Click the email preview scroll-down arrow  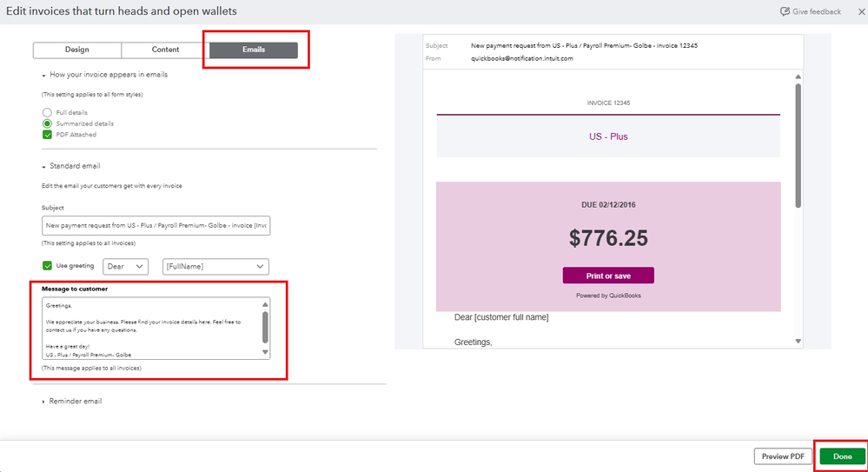[798, 342]
